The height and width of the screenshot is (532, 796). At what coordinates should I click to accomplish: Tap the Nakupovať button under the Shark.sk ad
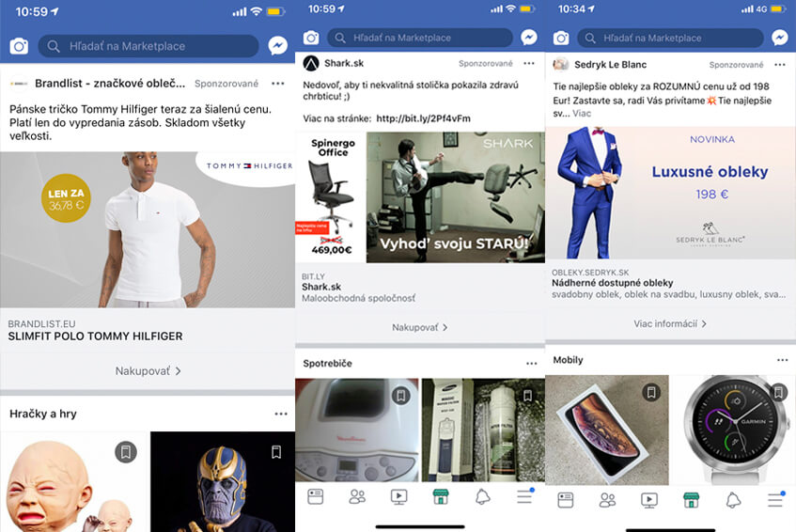419,327
